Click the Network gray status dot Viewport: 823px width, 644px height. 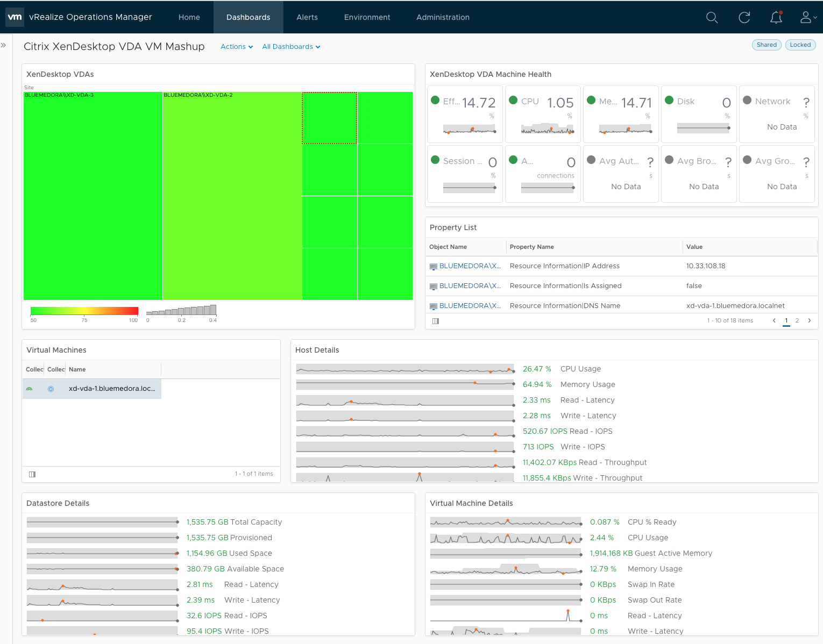[x=747, y=100]
